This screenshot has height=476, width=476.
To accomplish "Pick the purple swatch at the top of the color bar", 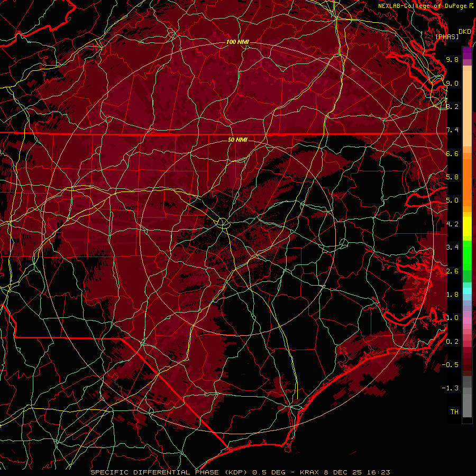I will pos(467,53).
